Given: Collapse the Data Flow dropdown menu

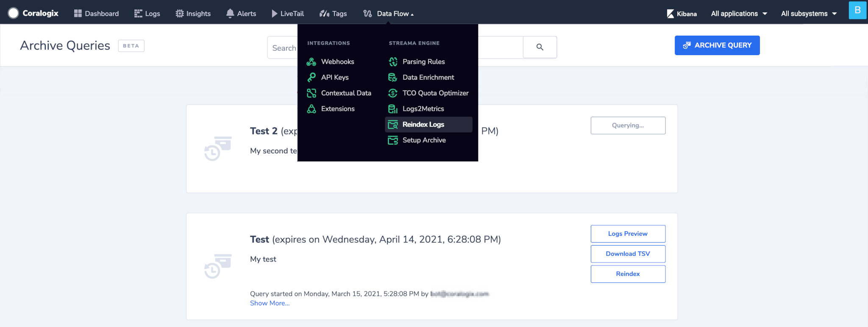Looking at the screenshot, I should click(389, 14).
